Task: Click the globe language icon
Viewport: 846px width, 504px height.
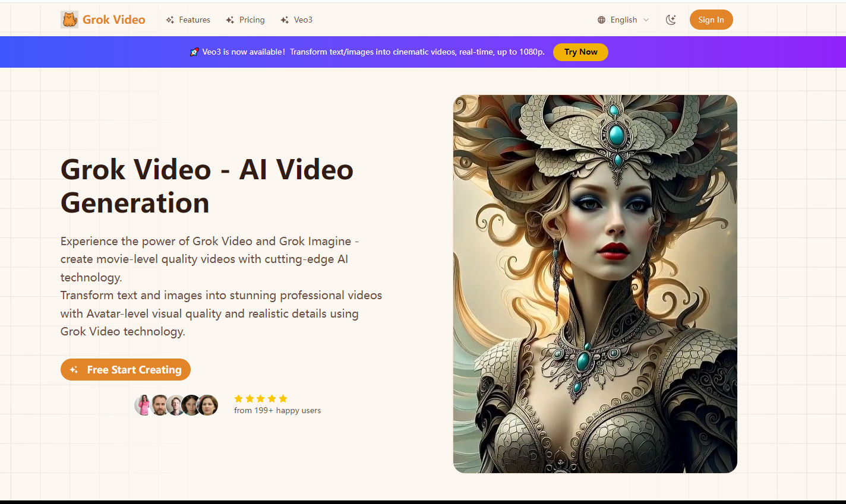Action: tap(601, 20)
